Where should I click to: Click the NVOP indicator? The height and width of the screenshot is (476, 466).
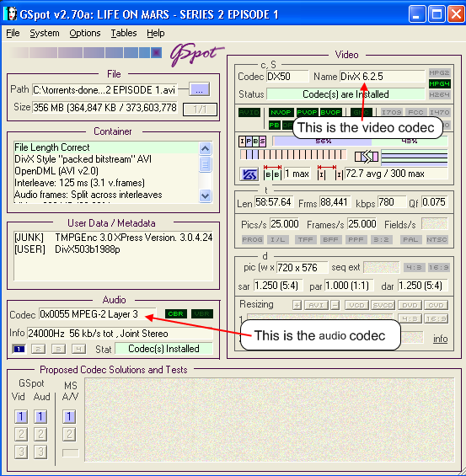pos(281,113)
